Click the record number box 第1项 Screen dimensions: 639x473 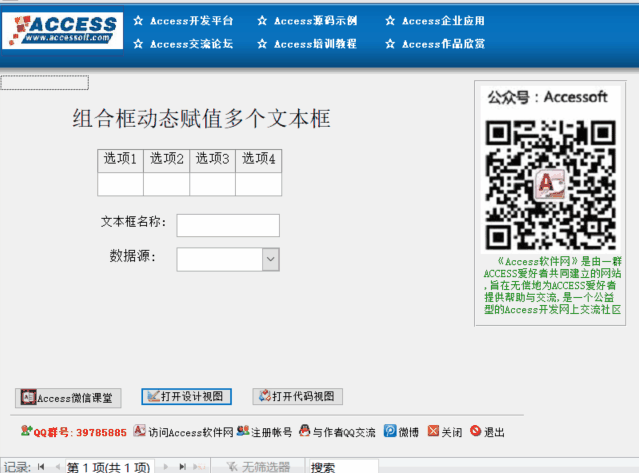coord(110,467)
